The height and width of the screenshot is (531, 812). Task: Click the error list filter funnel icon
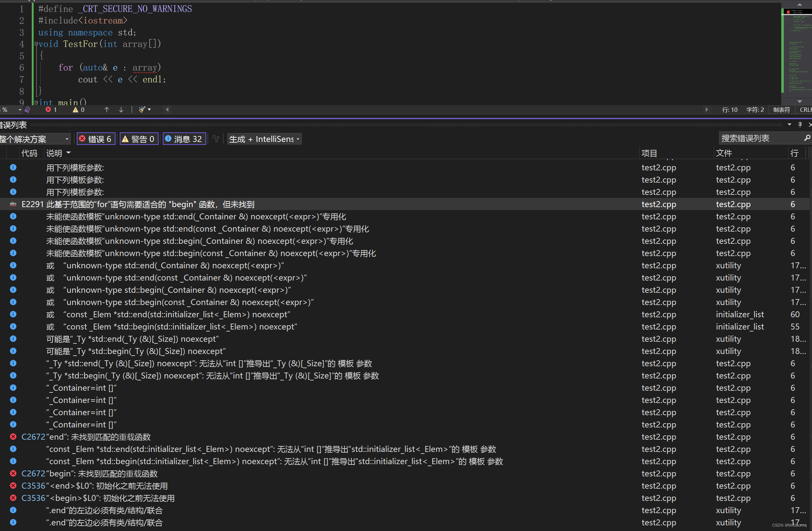[216, 139]
